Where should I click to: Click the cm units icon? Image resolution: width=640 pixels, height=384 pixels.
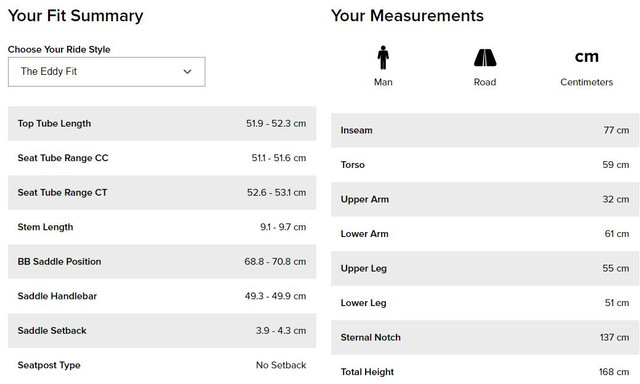click(x=587, y=56)
